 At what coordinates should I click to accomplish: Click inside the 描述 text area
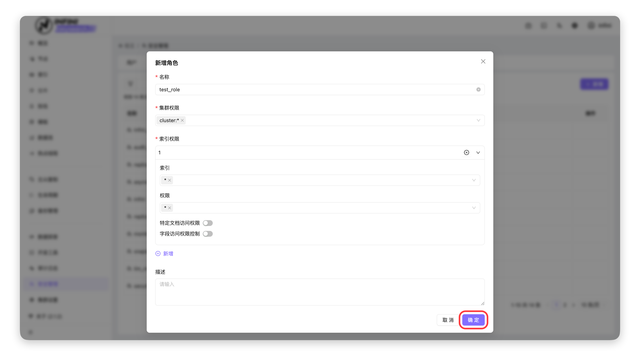pos(320,292)
